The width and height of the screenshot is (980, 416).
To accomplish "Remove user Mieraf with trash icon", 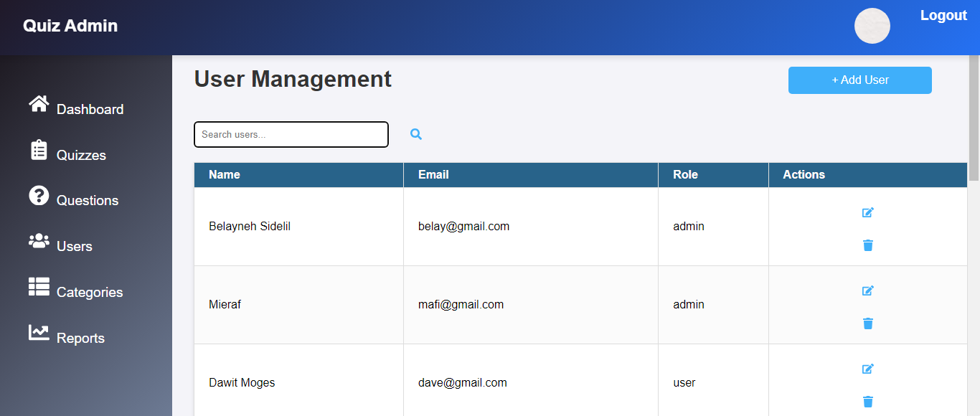I will pyautogui.click(x=867, y=323).
